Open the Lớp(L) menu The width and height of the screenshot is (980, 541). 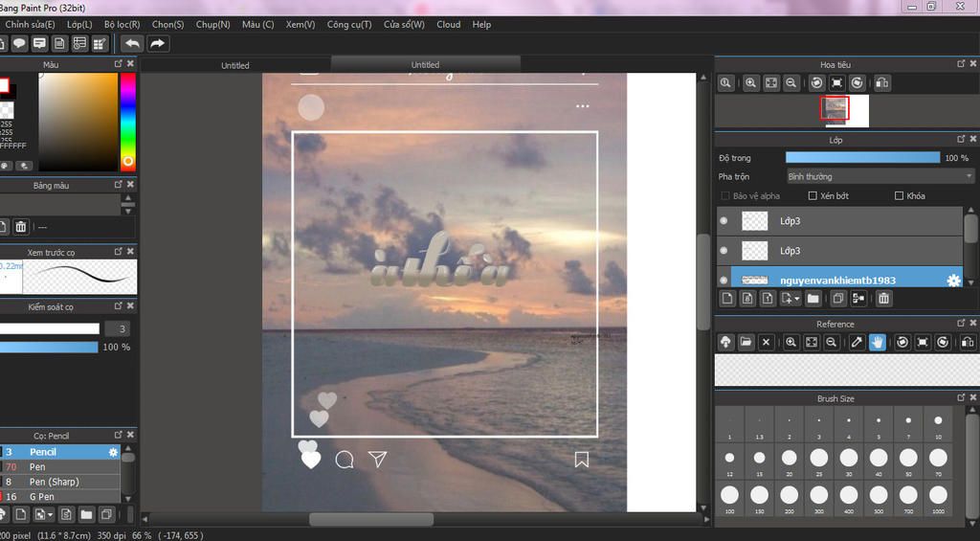pyautogui.click(x=79, y=24)
